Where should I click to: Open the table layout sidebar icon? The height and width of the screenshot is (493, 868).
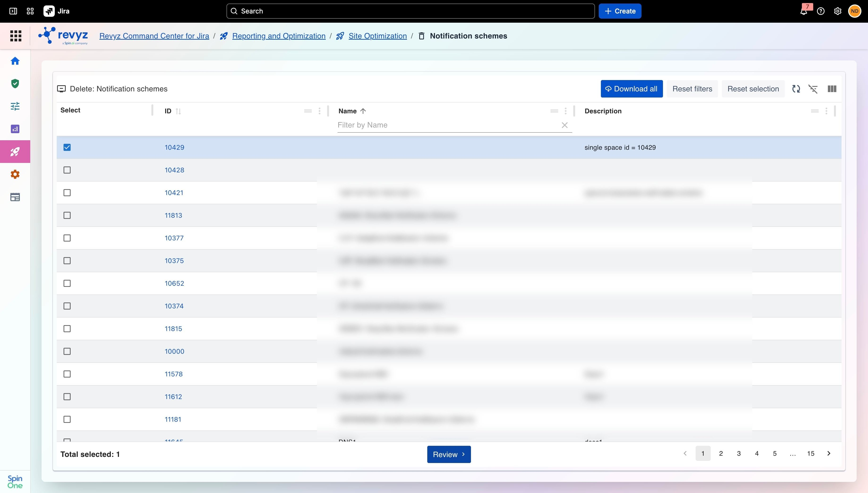(x=15, y=197)
